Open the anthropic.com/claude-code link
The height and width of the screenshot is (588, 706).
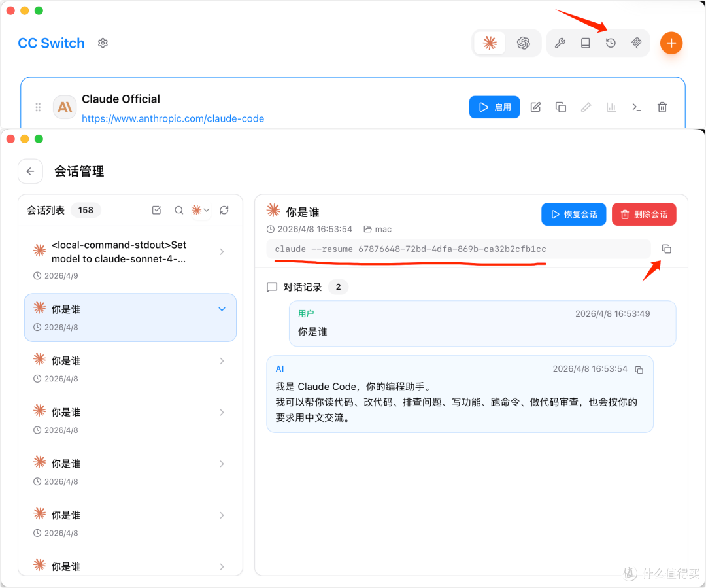point(173,118)
